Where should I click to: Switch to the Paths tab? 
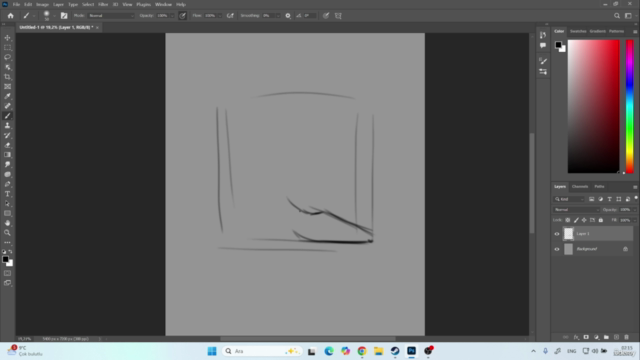pyautogui.click(x=599, y=187)
